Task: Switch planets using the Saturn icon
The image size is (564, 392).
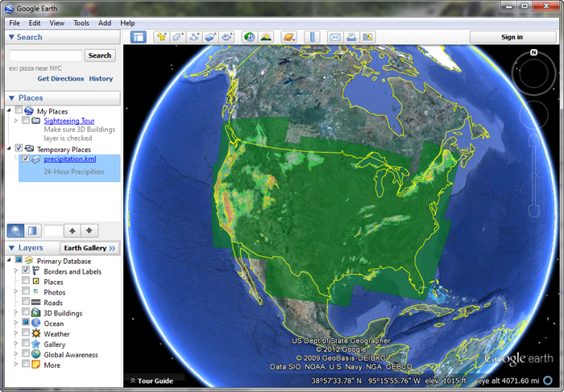Action: (288, 37)
